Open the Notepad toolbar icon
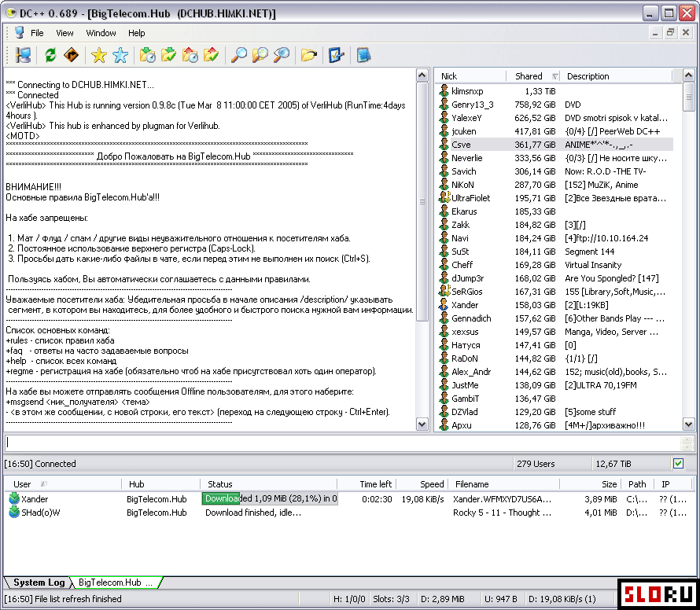Screen dimensions: 700x610 click(x=363, y=55)
